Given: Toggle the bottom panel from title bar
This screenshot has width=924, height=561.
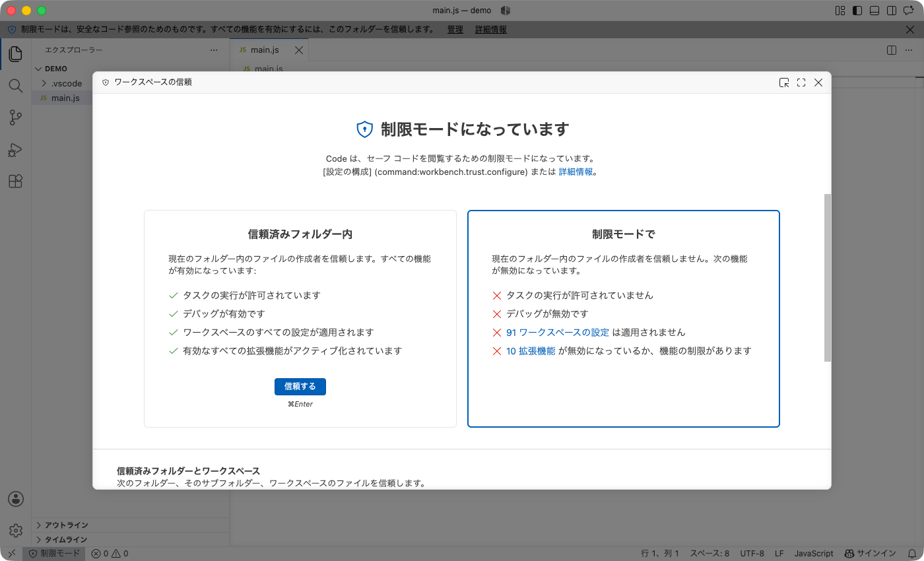Looking at the screenshot, I should (874, 11).
